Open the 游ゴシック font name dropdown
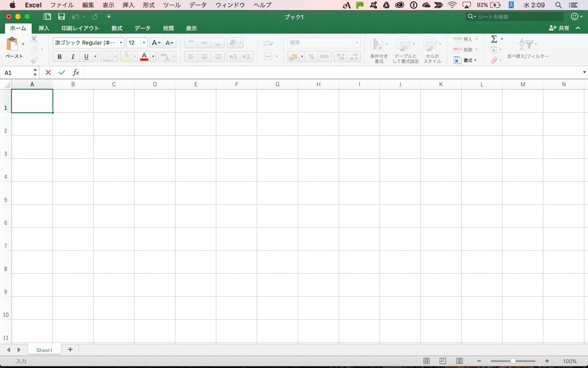588x368 pixels. (x=120, y=43)
